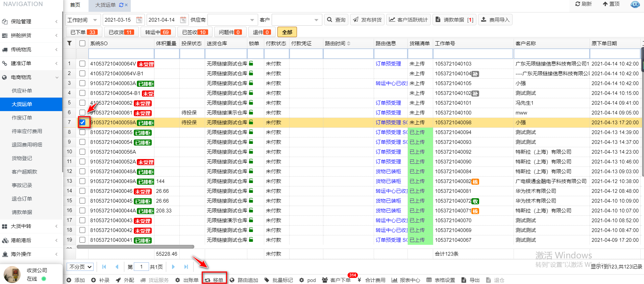
Task: Go to next page arrow in pager
Action: tap(173, 267)
